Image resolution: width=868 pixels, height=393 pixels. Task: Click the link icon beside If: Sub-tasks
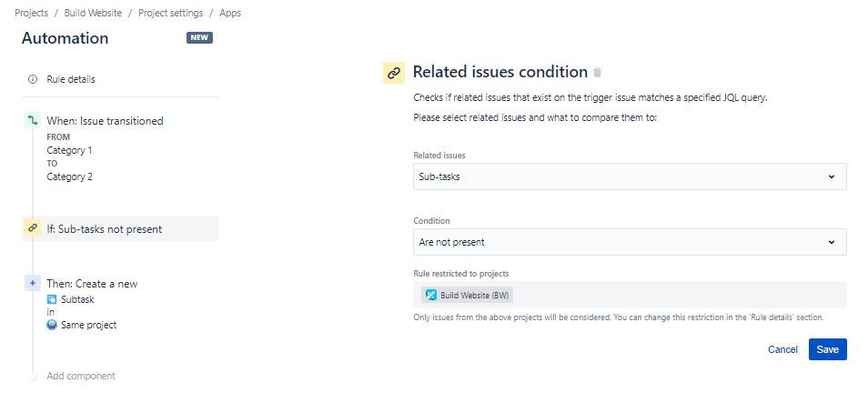coord(33,228)
